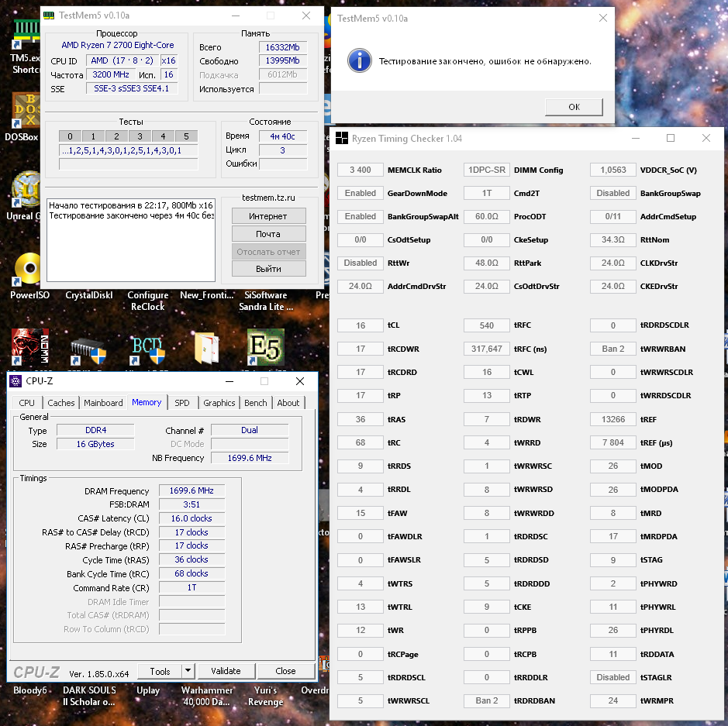
Task: Click test box 0 in TestMem5 Тесты
Action: click(70, 136)
